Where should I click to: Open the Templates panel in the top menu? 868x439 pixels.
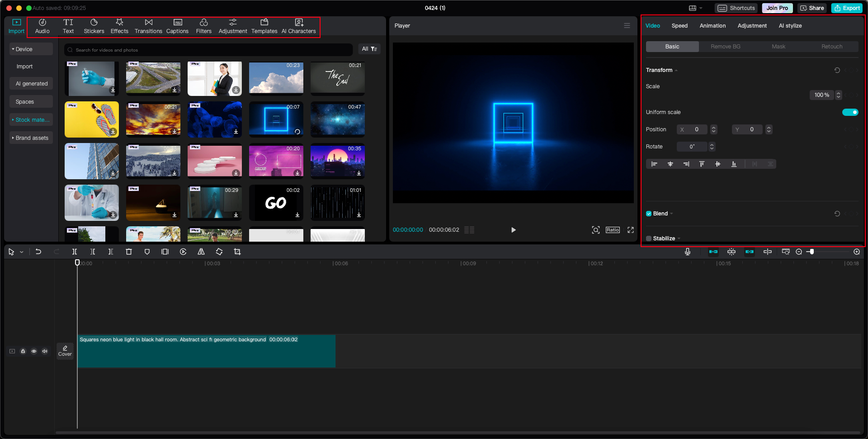click(264, 26)
